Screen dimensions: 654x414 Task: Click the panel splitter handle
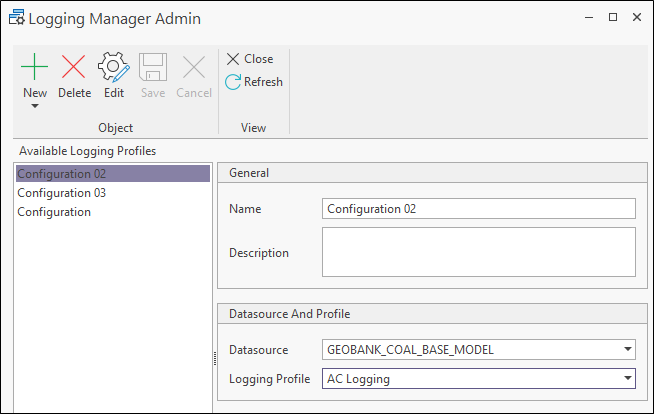point(214,359)
